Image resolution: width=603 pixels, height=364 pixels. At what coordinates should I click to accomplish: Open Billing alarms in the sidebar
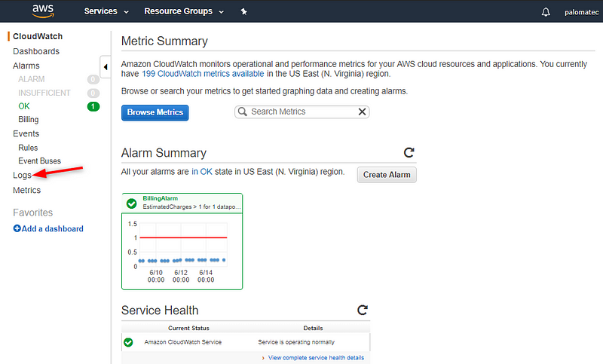pyautogui.click(x=29, y=120)
